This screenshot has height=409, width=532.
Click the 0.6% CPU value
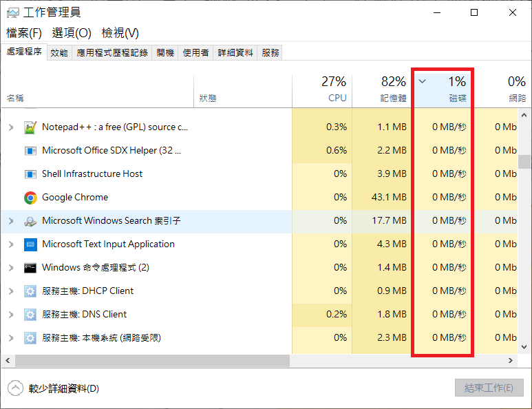[337, 150]
